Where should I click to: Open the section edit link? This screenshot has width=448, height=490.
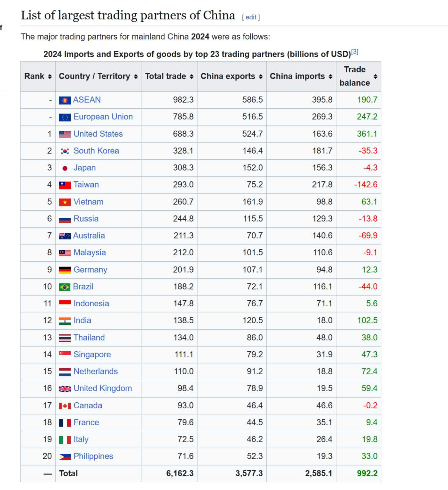point(251,17)
